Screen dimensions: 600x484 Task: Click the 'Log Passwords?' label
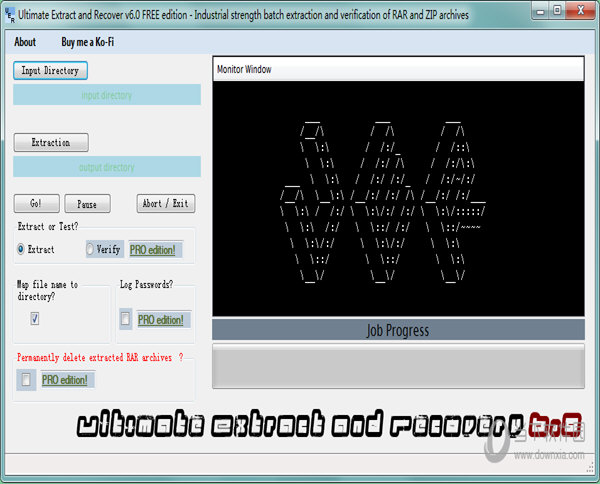point(147,284)
